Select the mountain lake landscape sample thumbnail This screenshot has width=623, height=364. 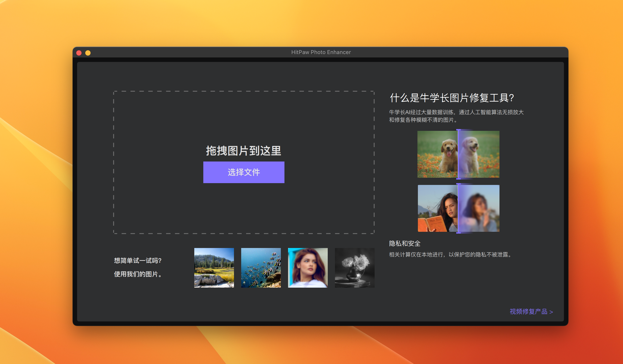pos(214,268)
